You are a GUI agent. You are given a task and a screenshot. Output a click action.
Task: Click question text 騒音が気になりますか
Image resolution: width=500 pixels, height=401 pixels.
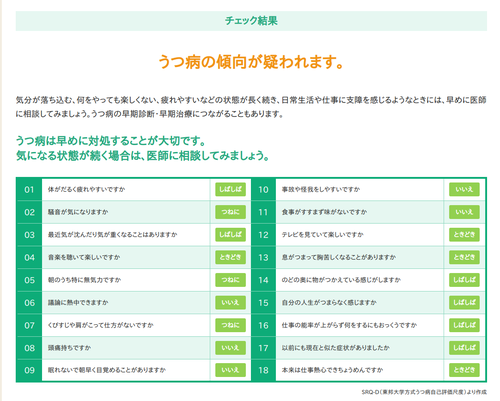[x=78, y=212]
